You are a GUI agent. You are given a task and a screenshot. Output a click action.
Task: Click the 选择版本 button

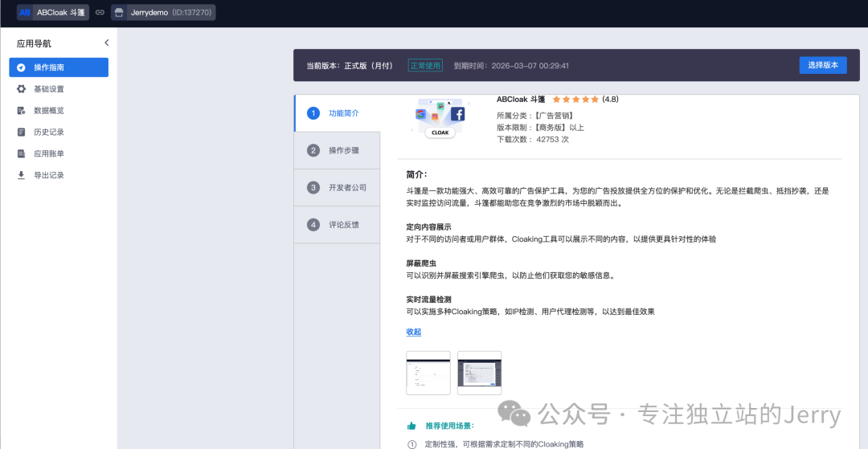point(823,65)
